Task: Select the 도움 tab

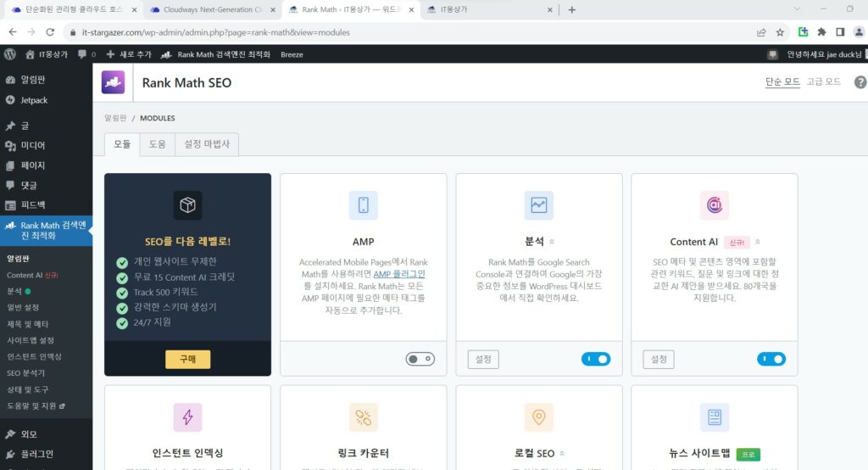Action: point(157,144)
